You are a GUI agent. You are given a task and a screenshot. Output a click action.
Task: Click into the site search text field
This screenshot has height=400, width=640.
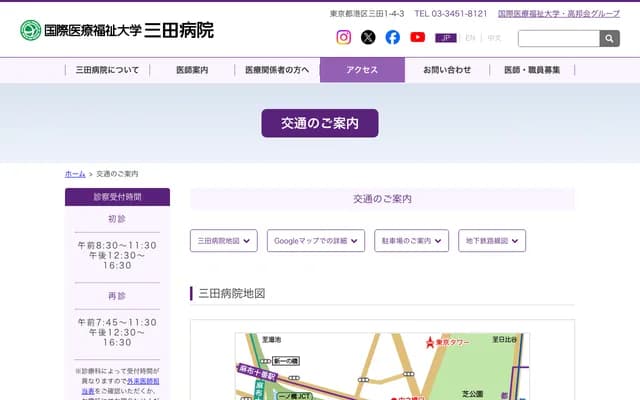tap(558, 38)
